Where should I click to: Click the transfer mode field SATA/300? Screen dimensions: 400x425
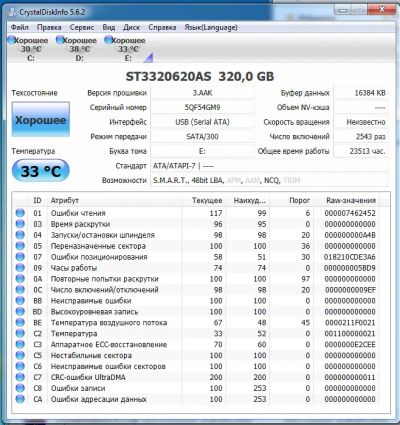pos(202,136)
